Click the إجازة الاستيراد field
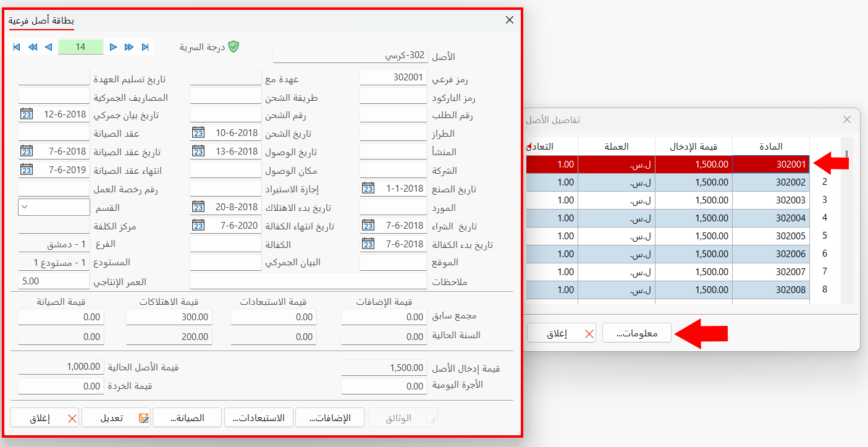The width and height of the screenshot is (868, 447). pos(226,189)
